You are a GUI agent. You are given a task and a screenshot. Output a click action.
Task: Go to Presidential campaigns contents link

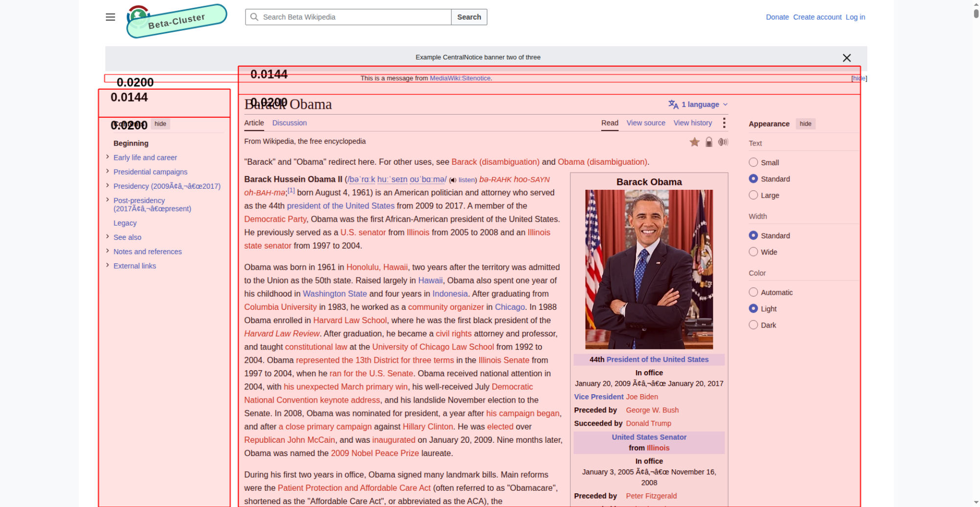click(x=150, y=172)
